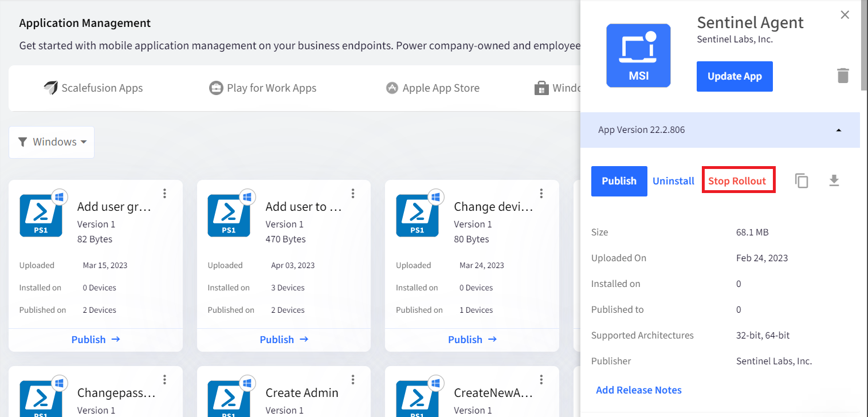Image resolution: width=868 pixels, height=417 pixels.
Task: Publish the Add user to ... script
Action: coord(284,340)
